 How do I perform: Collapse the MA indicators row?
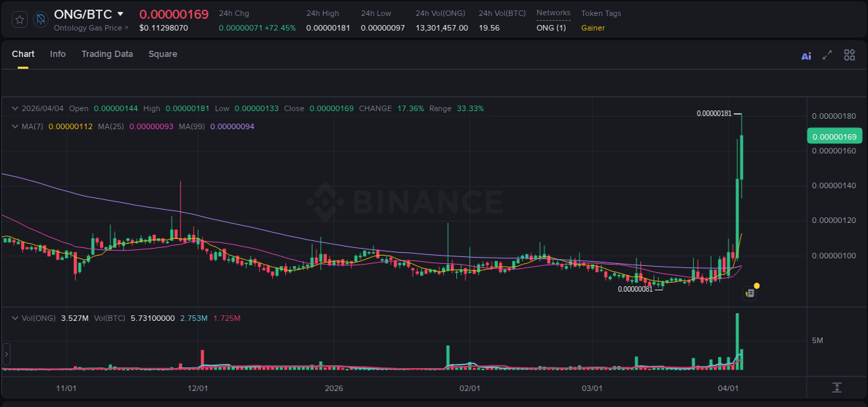(x=14, y=126)
